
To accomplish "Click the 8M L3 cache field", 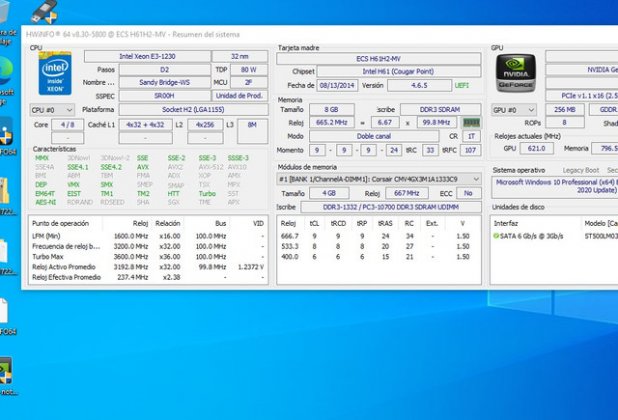I will (252, 132).
